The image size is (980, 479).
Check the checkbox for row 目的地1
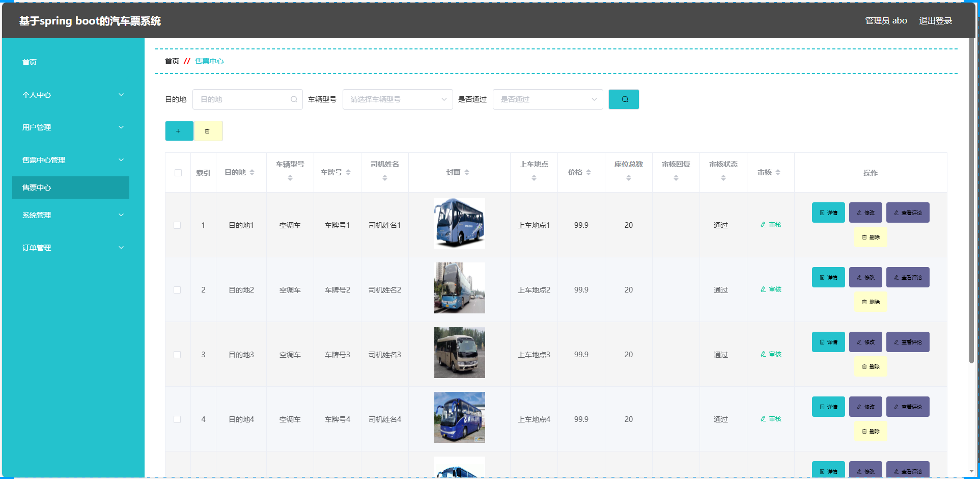tap(177, 225)
